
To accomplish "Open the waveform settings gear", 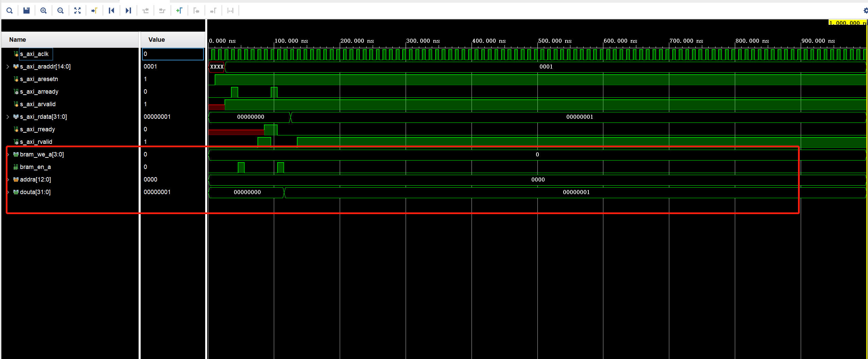I will click(865, 11).
